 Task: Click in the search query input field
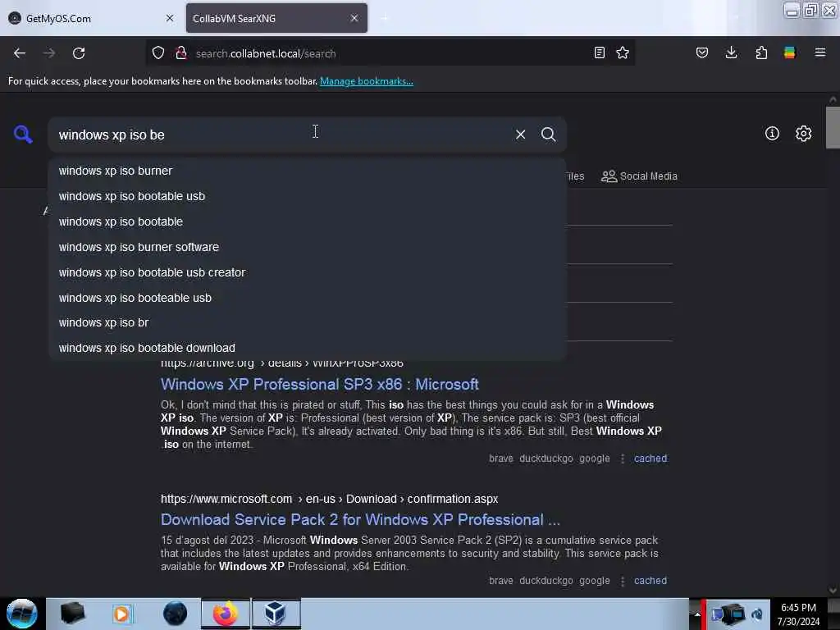(281, 135)
